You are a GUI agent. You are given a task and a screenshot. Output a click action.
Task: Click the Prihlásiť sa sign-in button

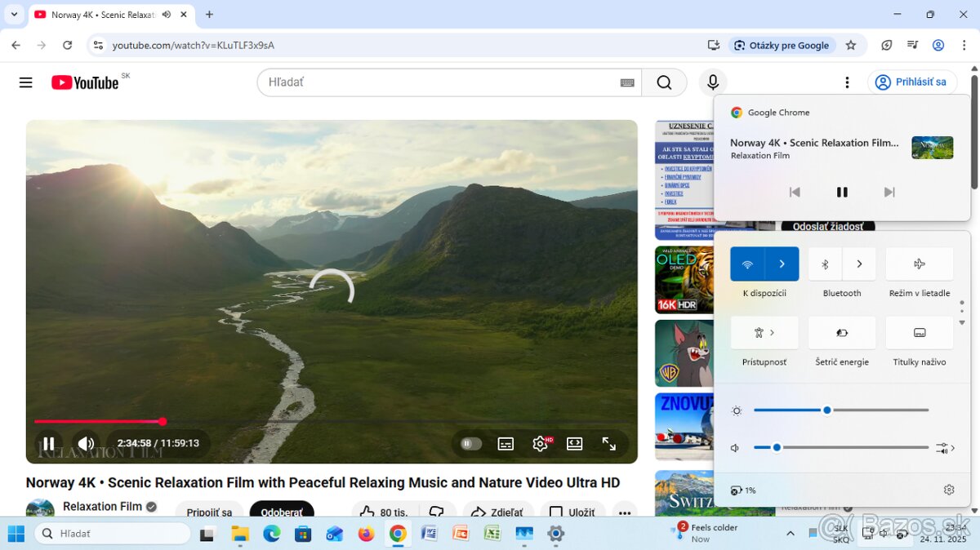coord(911,82)
